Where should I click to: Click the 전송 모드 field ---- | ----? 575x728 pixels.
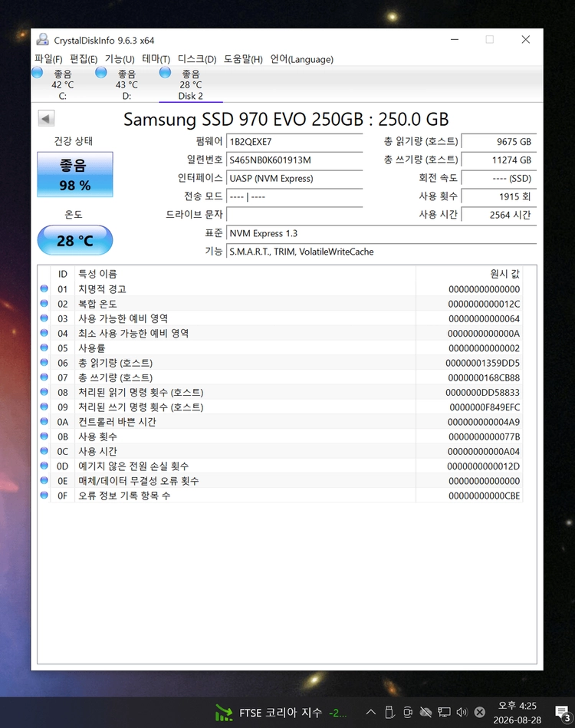[294, 196]
